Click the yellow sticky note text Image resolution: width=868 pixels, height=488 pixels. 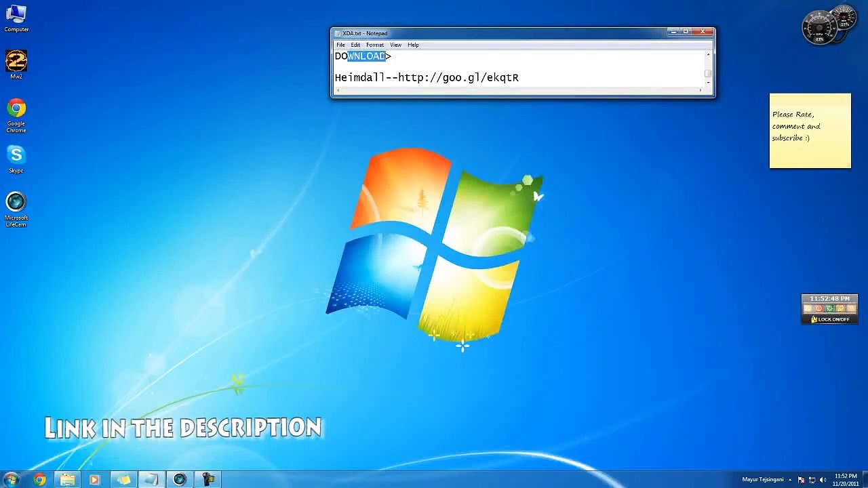796,126
